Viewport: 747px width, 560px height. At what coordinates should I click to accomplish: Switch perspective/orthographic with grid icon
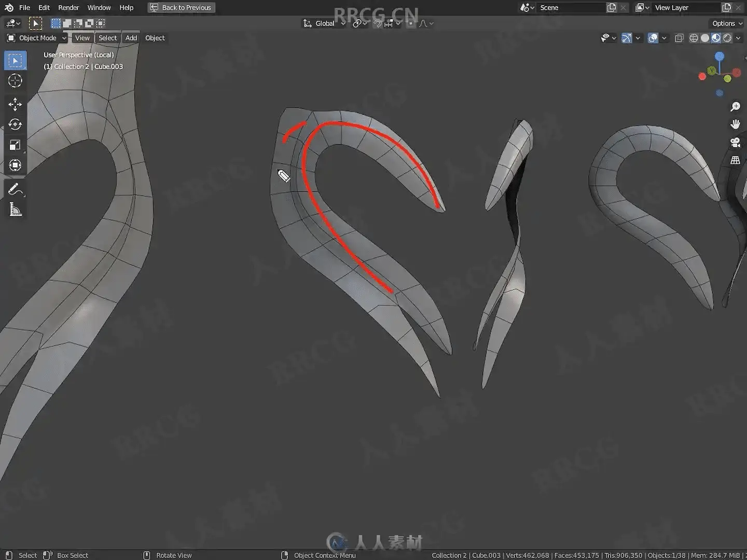click(735, 160)
